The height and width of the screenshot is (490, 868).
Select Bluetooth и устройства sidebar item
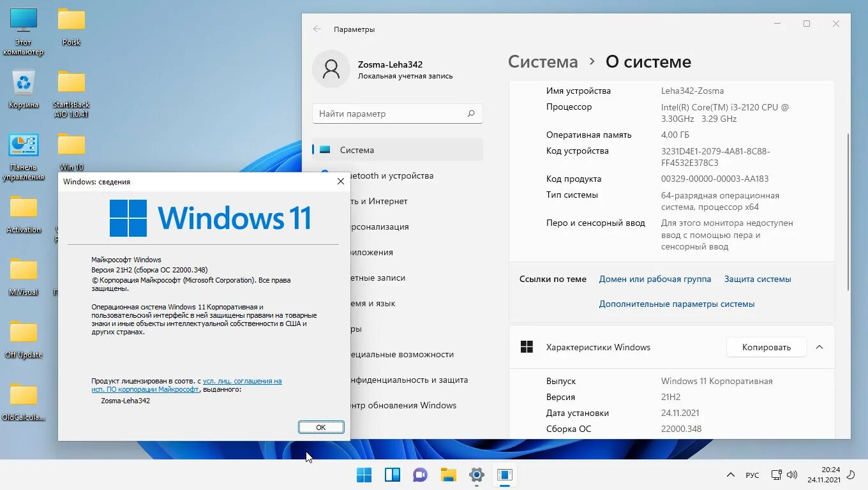(397, 175)
